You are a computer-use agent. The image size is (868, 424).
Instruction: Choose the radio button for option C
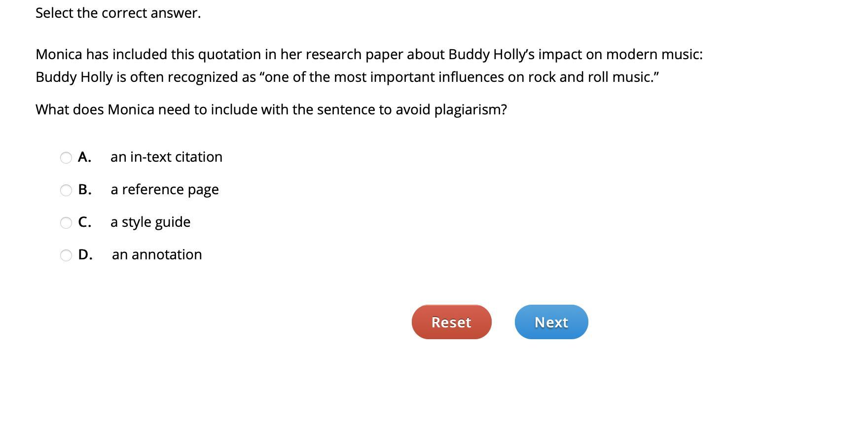point(66,223)
